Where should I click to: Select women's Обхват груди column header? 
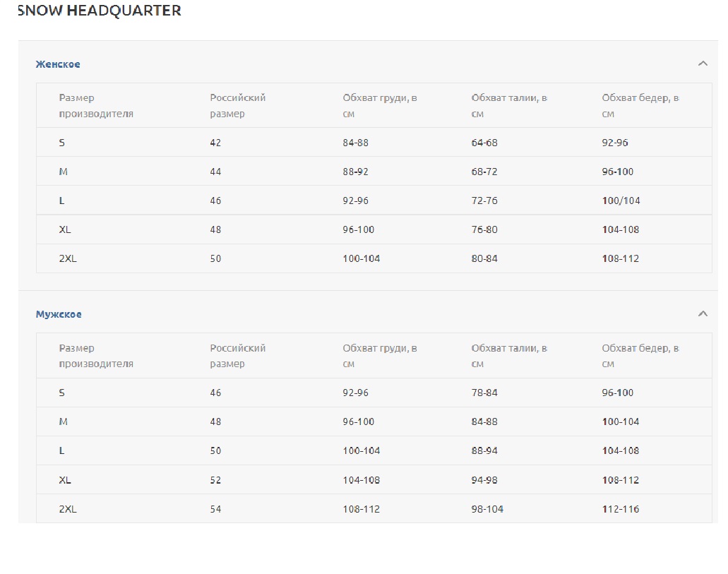[379, 105]
